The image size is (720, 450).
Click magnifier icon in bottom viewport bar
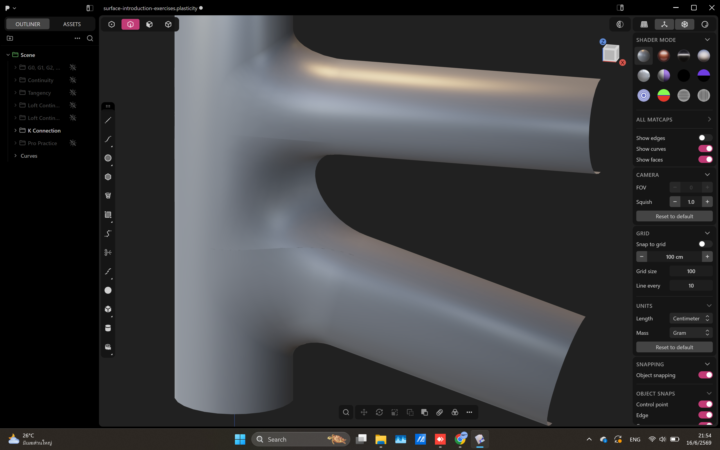click(346, 412)
